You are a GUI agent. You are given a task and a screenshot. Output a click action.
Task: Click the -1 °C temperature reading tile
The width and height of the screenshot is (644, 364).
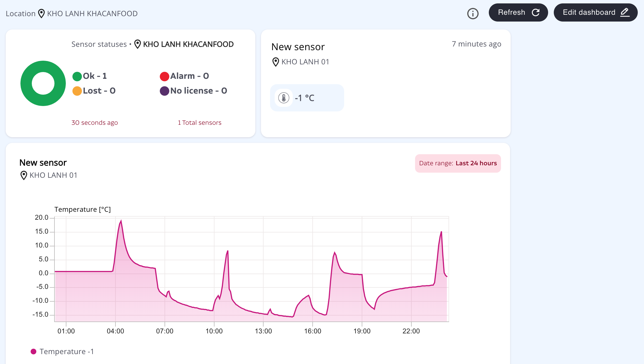[307, 98]
